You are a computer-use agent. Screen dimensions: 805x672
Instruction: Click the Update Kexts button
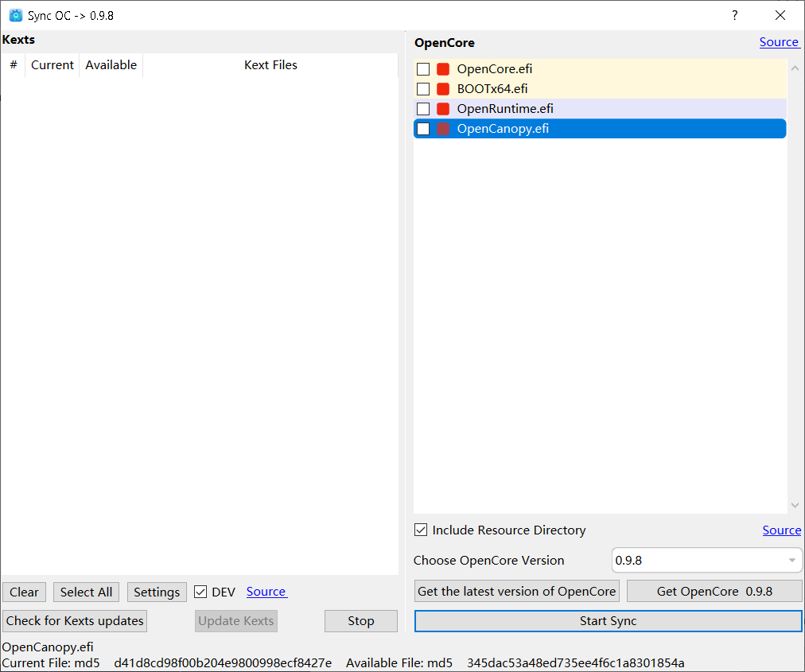coord(236,621)
